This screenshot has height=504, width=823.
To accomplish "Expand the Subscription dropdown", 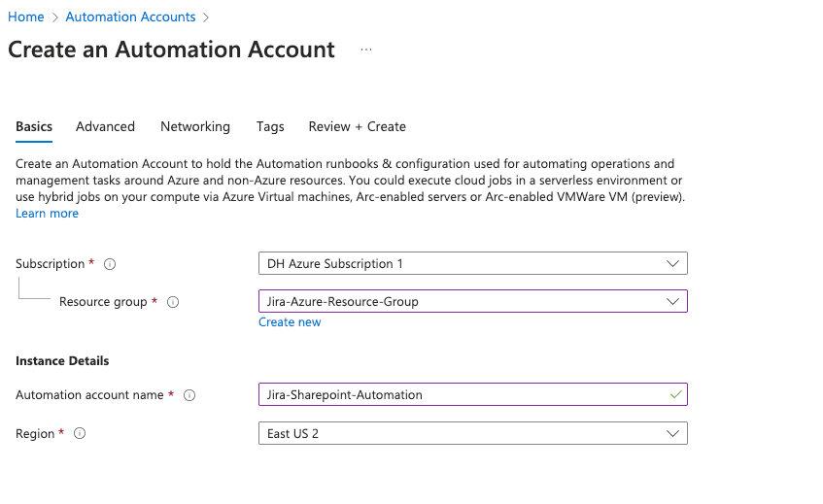I will tap(473, 263).
